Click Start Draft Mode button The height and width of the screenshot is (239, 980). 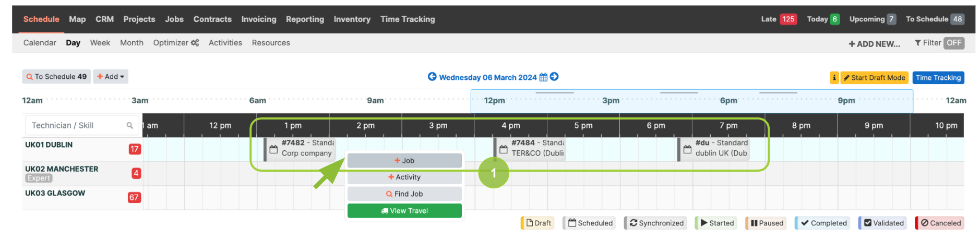coord(875,78)
